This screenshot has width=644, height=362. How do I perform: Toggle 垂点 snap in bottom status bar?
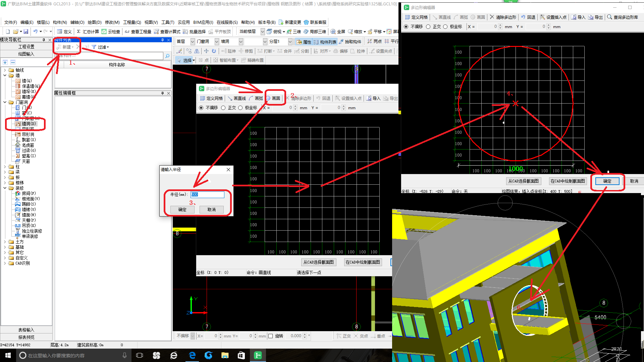point(378,336)
